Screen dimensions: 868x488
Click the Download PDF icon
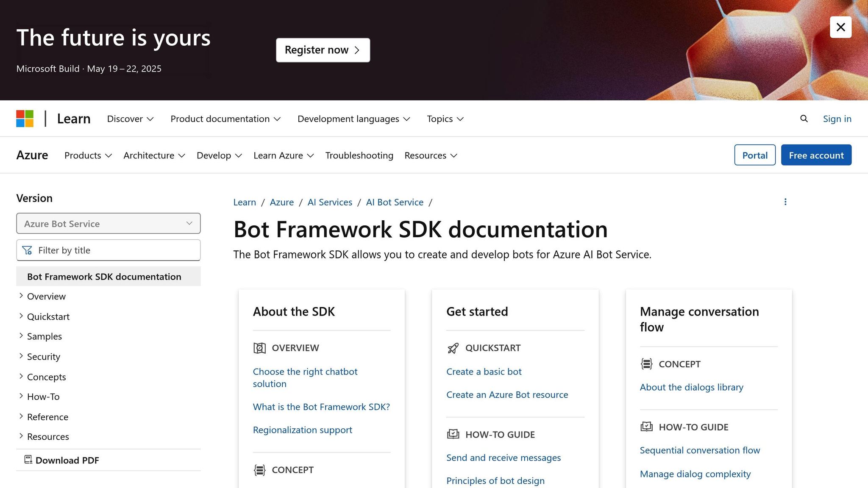[x=28, y=460]
